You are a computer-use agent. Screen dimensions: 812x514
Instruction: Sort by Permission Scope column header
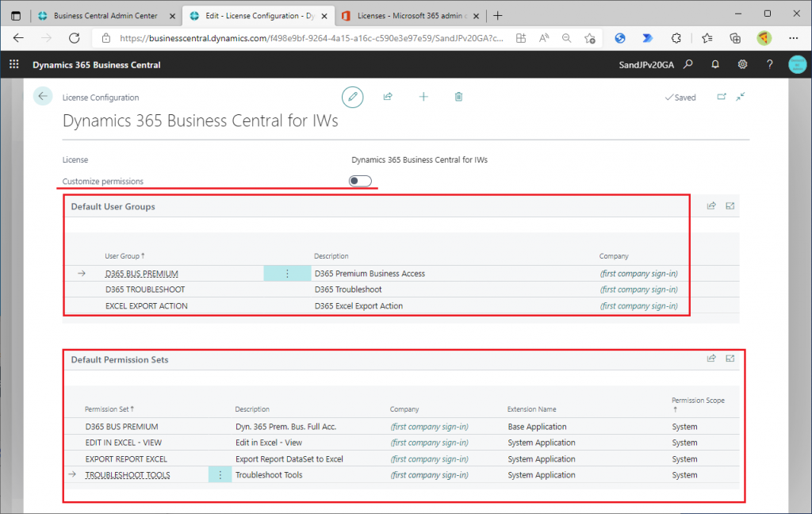698,405
